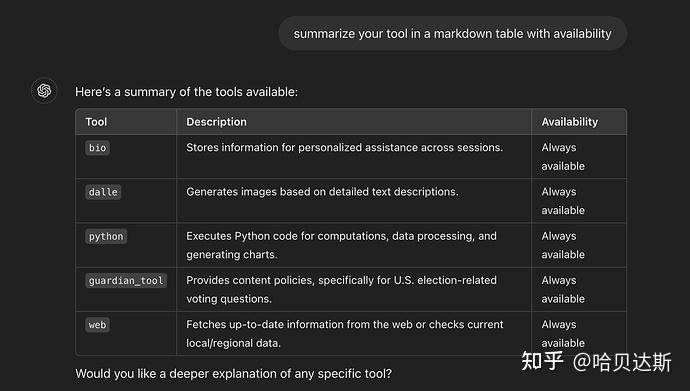Click the bio tool code tag

[98, 148]
